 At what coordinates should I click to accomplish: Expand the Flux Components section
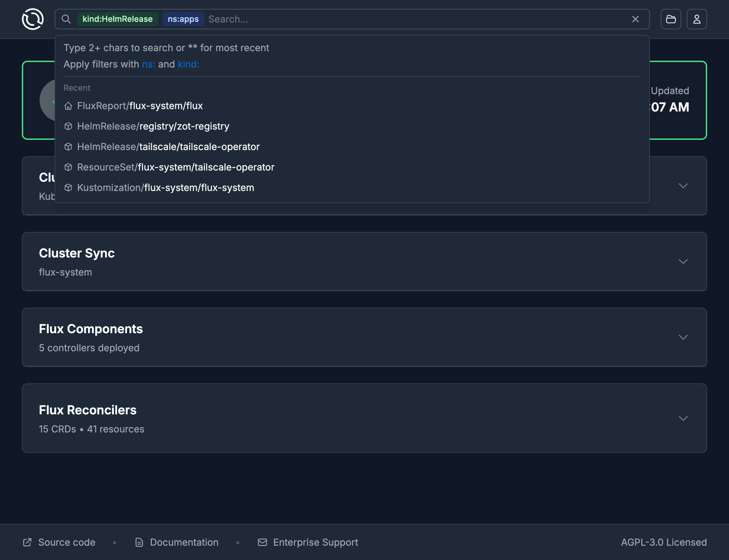tap(683, 337)
